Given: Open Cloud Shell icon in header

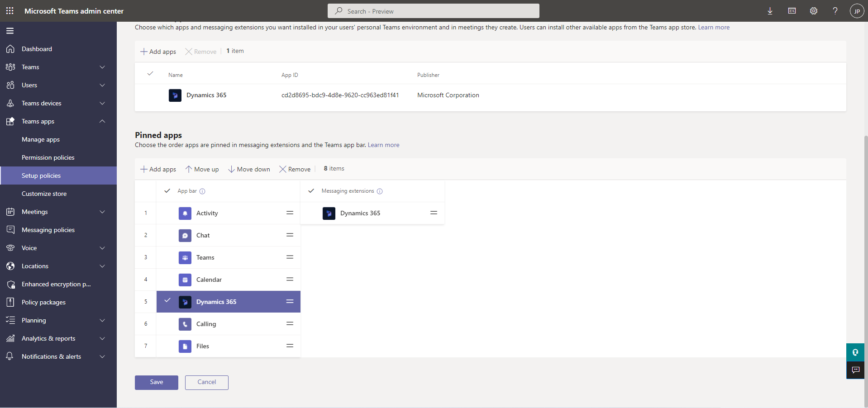Looking at the screenshot, I should 792,11.
